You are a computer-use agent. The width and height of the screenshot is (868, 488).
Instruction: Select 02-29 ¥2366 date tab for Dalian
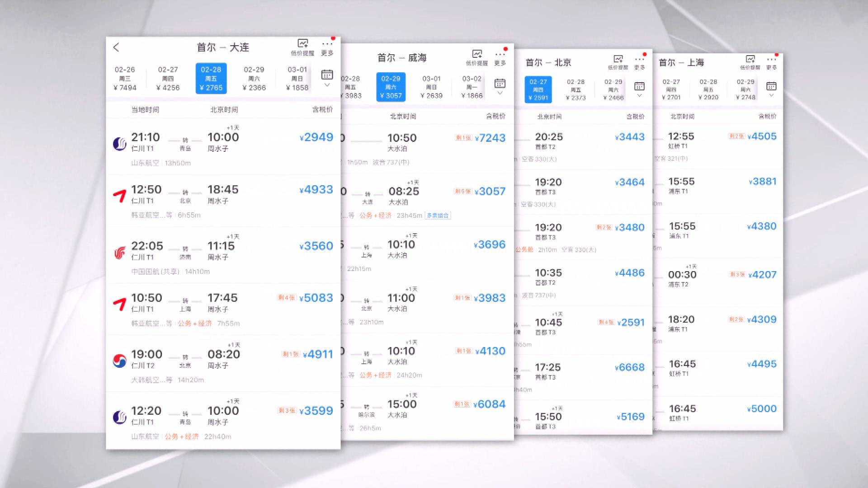click(254, 78)
